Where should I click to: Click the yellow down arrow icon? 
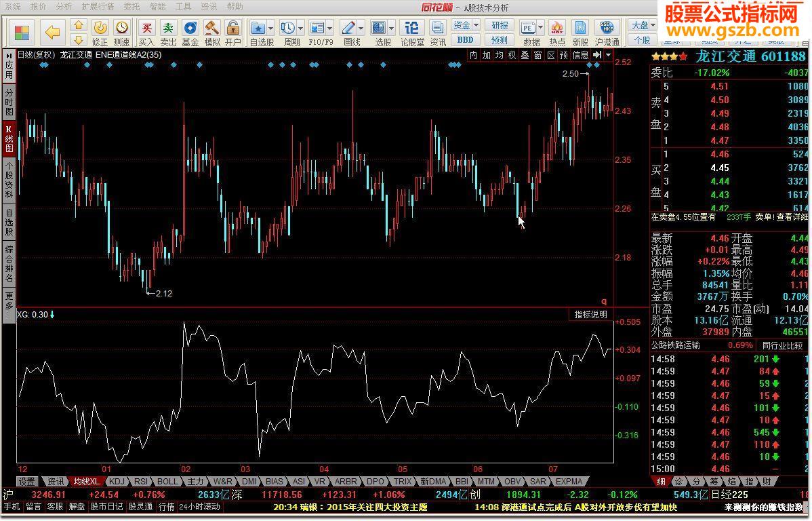click(78, 39)
